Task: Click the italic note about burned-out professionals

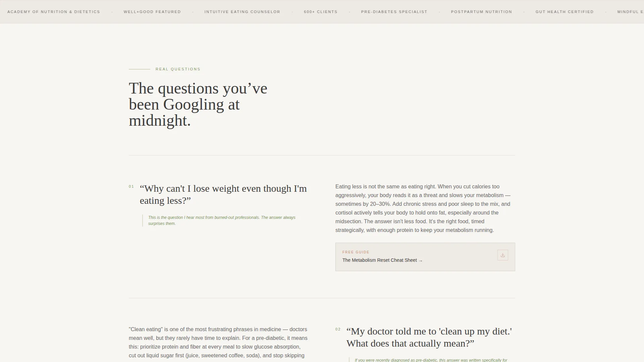Action: click(222, 221)
